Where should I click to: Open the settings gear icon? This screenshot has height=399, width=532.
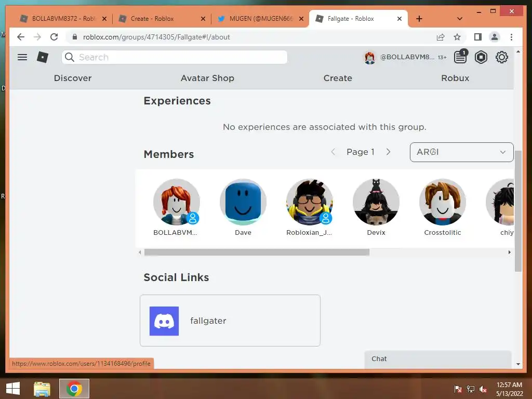(x=501, y=57)
